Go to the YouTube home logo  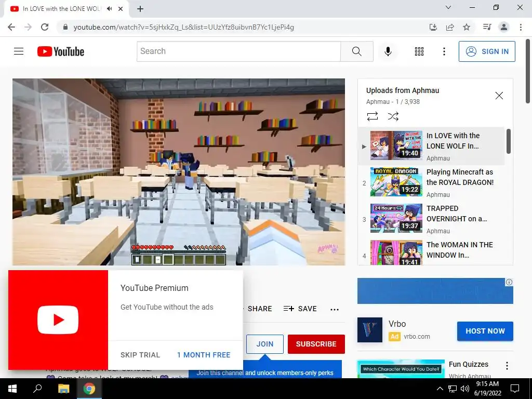(61, 51)
